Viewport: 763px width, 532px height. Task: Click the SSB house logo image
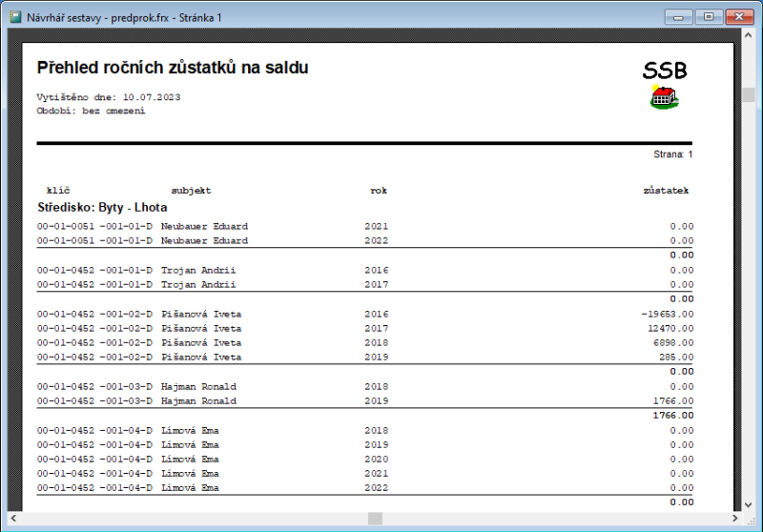(x=664, y=96)
